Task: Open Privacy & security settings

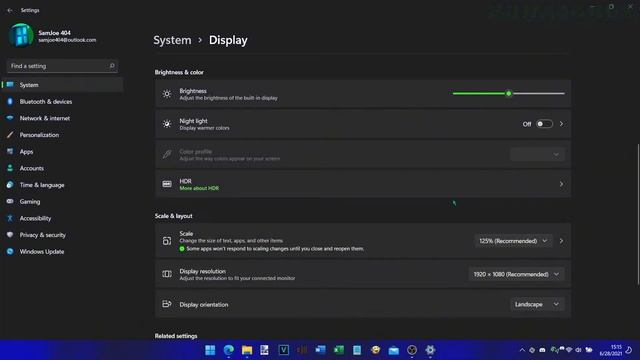Action: tap(62, 235)
